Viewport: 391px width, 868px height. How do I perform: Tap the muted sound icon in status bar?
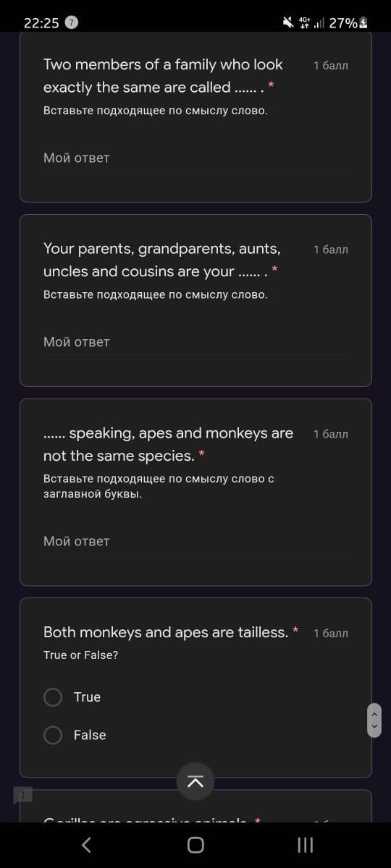289,22
